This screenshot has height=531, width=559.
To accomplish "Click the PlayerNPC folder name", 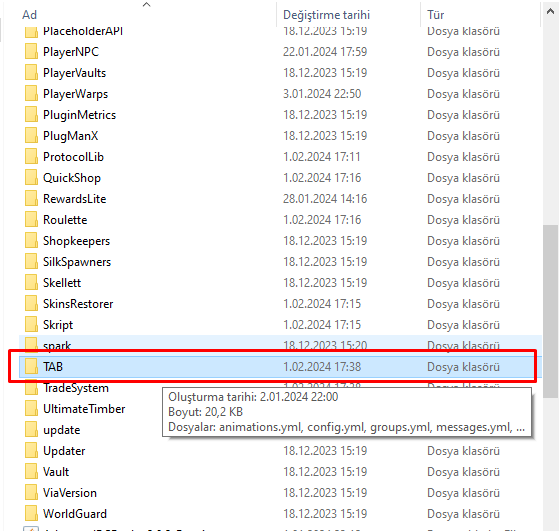I will 71,52.
